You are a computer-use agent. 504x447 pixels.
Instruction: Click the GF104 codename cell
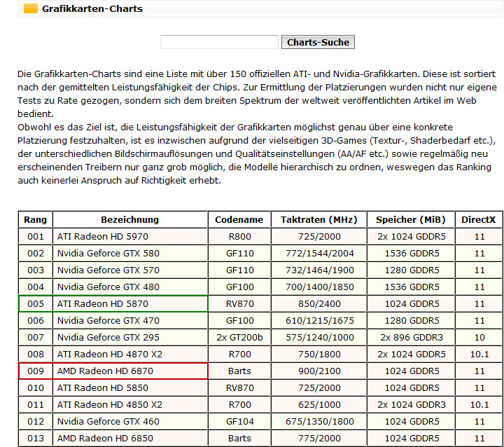[x=239, y=421]
